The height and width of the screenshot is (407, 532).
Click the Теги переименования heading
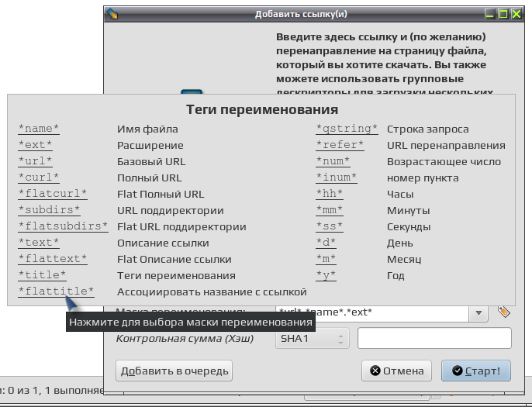[x=262, y=109]
